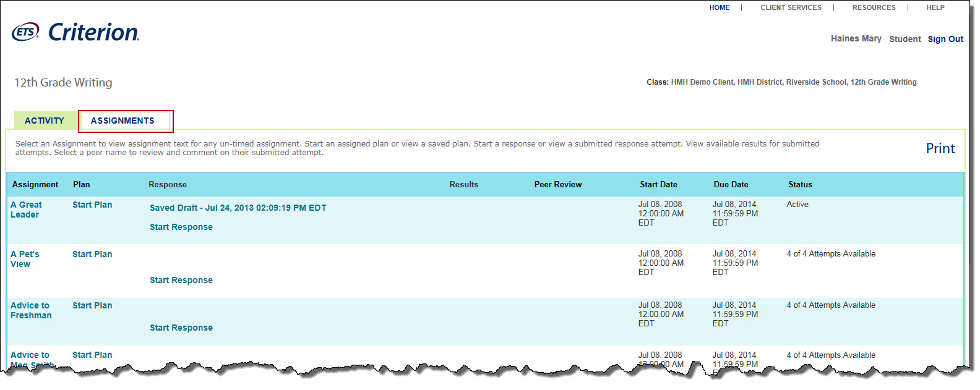Click the ETS Criterion logo
980x390 pixels.
click(75, 32)
